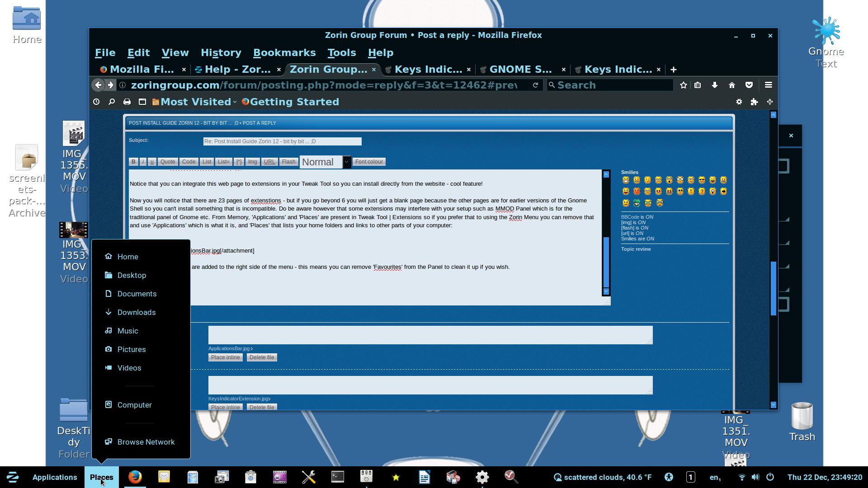Open the Bookmarks menu
Screen dimensions: 868x488
284,53
